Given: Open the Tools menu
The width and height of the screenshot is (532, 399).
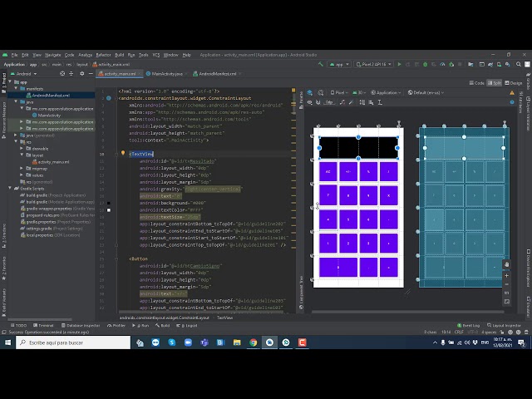Looking at the screenshot, I should (143, 55).
